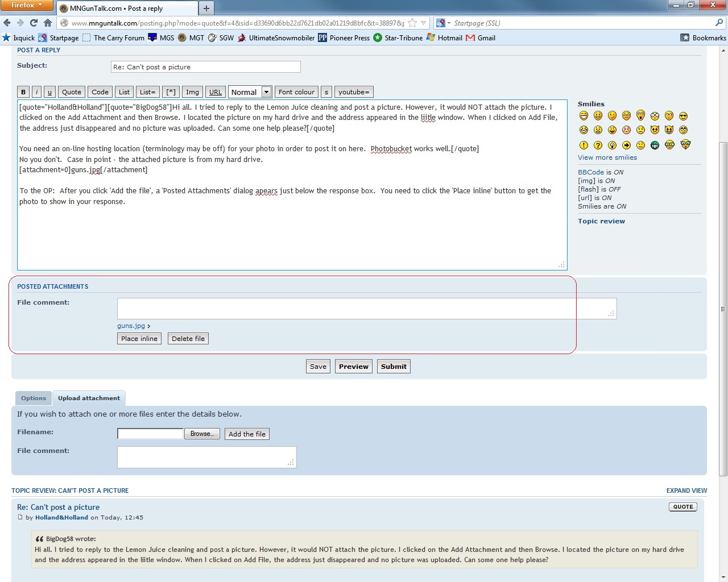Insert the sunglasses cool smiley
Screen dimensions: 728x582
pyautogui.click(x=683, y=116)
